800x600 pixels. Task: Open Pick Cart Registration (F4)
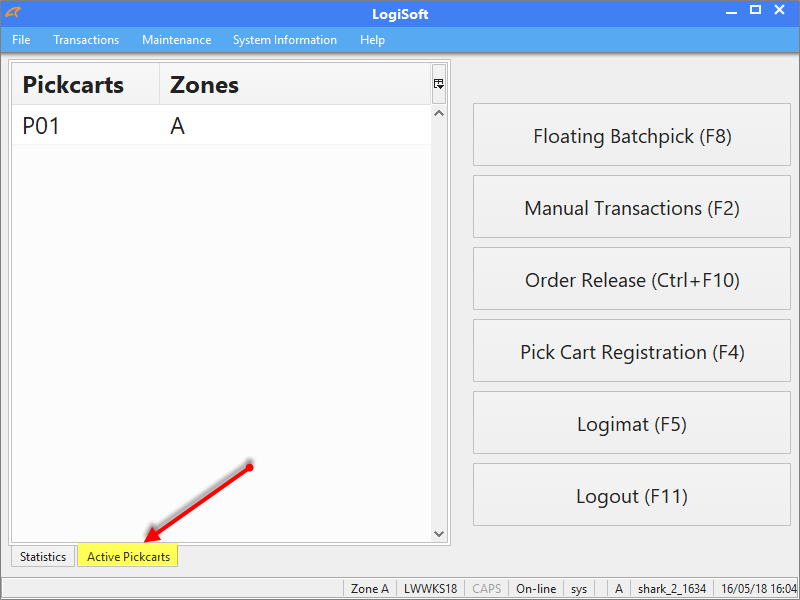(x=632, y=351)
